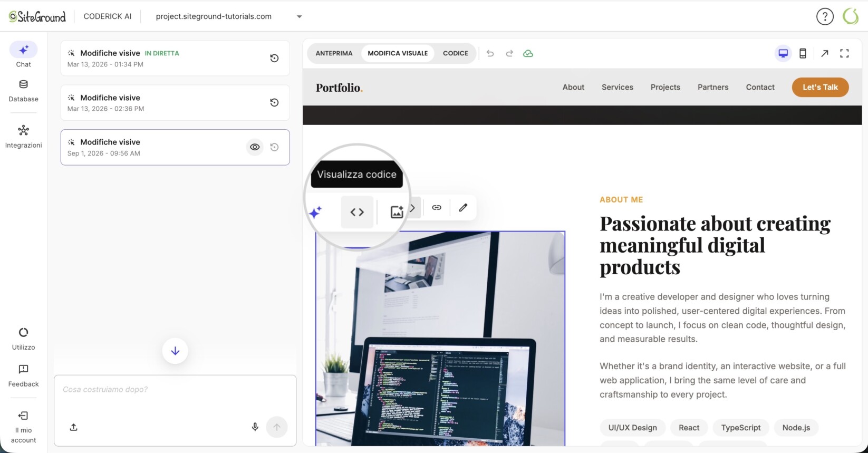Click the UI/UX Design tag
The image size is (868, 453).
coord(632,428)
